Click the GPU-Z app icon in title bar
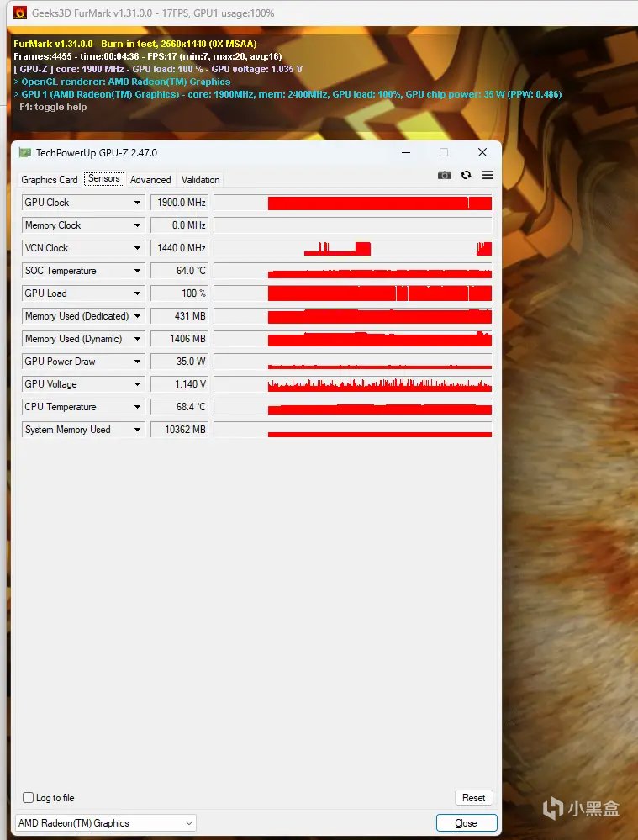Viewport: 638px width, 840px height. [x=25, y=153]
